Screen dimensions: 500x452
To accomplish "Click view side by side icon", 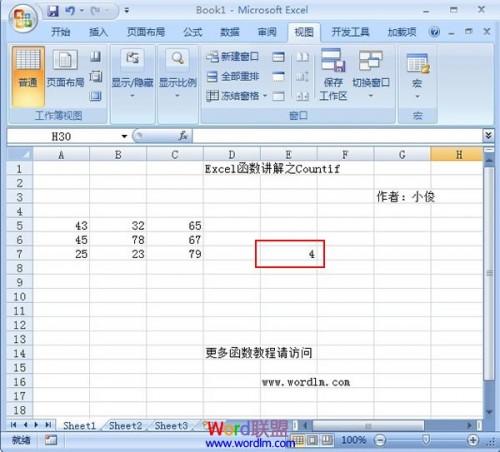I will pos(302,57).
